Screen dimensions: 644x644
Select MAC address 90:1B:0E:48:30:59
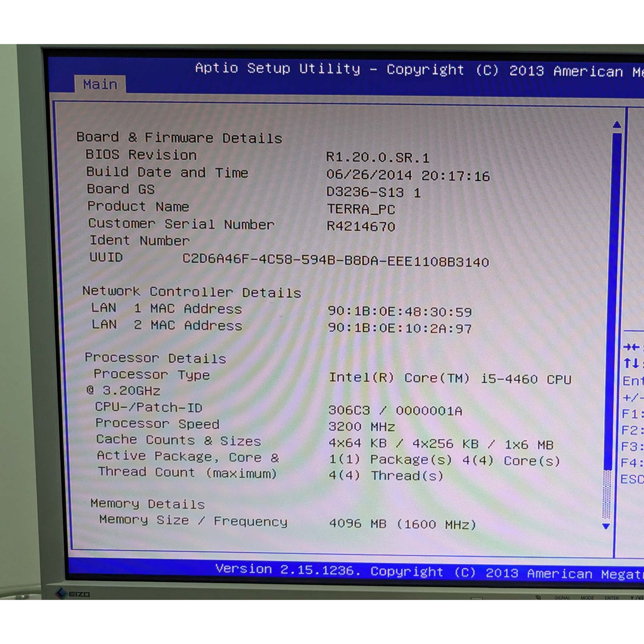[x=400, y=312]
